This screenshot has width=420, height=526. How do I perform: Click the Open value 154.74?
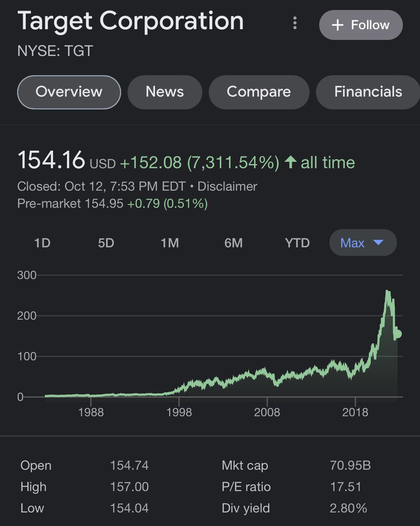click(x=129, y=466)
